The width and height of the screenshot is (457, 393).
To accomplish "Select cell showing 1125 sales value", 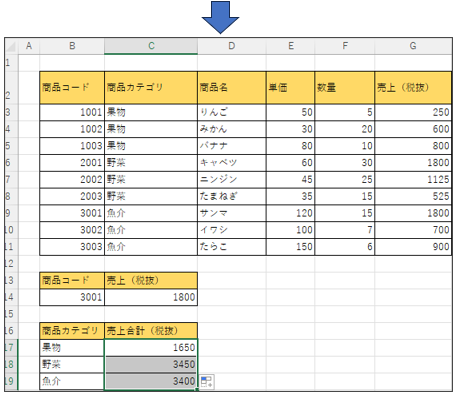I will click(x=413, y=180).
